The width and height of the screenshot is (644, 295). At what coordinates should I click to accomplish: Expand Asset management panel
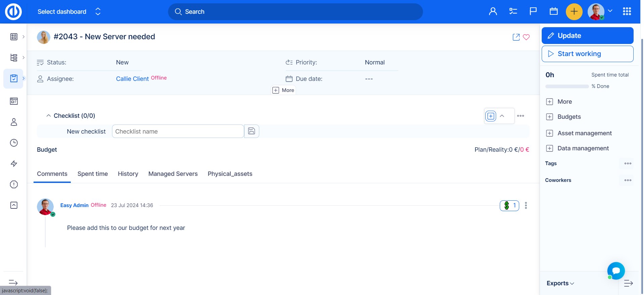point(584,133)
